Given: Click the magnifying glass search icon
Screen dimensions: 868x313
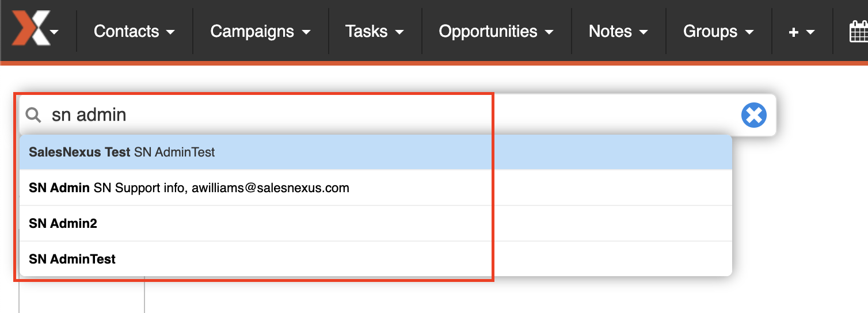Looking at the screenshot, I should tap(34, 116).
